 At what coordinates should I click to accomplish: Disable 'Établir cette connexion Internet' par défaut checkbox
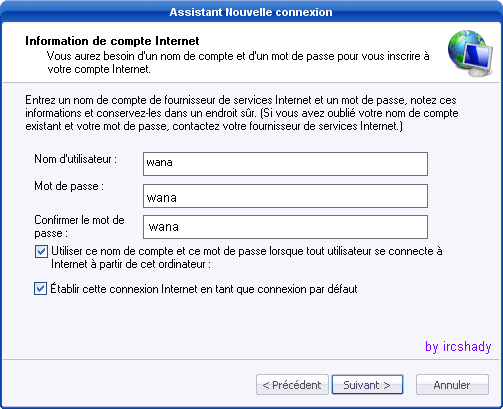(40, 289)
